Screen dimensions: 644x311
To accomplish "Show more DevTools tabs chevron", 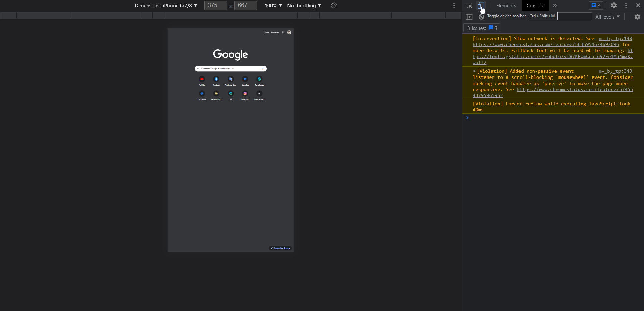I will [555, 5].
